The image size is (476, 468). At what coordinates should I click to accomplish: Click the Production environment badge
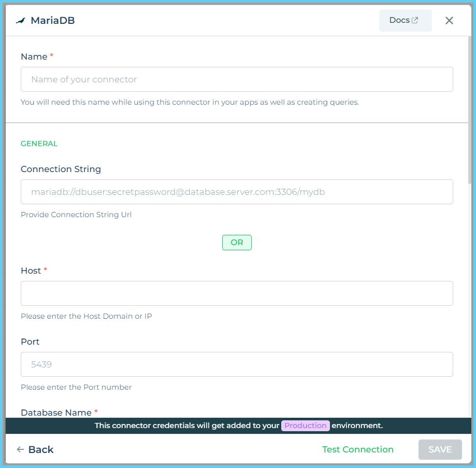pos(306,426)
